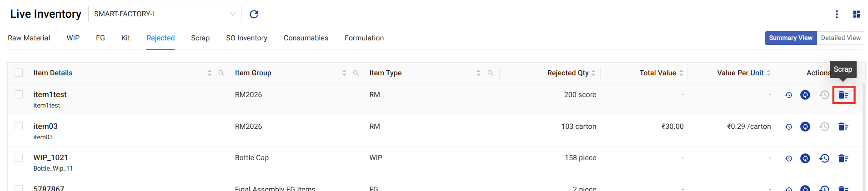This screenshot has width=868, height=191.
Task: Toggle the select-all header checkbox
Action: click(x=19, y=73)
